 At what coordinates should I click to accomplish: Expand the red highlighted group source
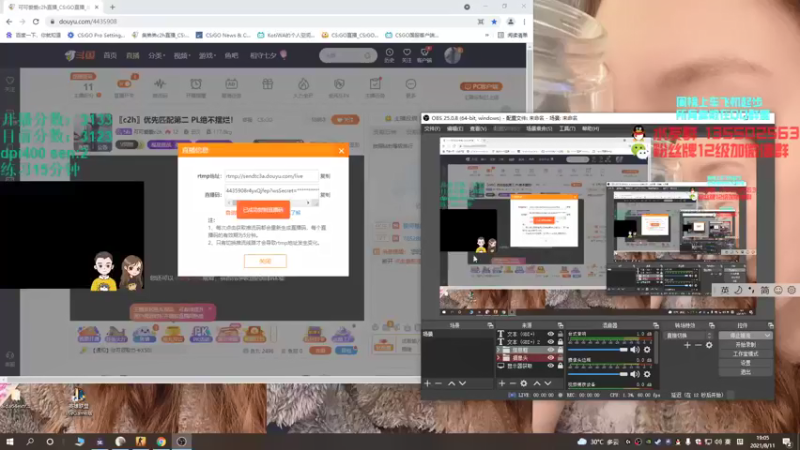tap(499, 358)
